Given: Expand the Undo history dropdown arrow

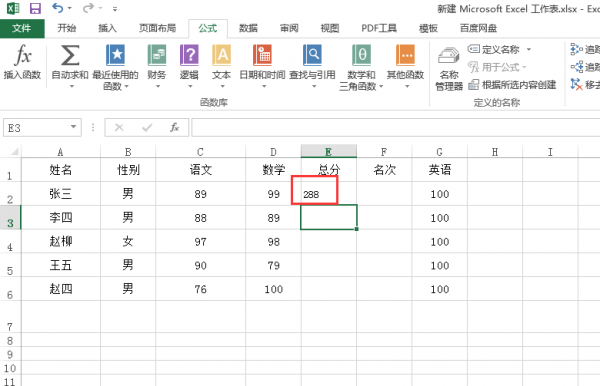Looking at the screenshot, I should (x=69, y=8).
